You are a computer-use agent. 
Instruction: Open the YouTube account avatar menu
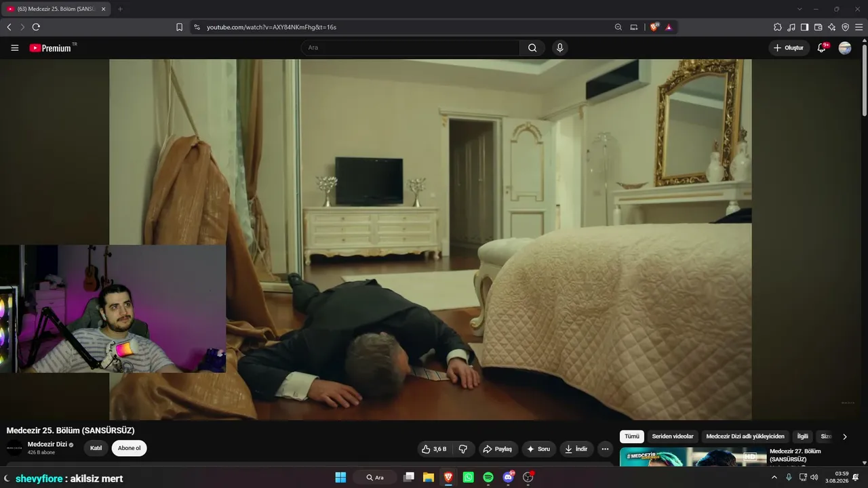click(845, 48)
